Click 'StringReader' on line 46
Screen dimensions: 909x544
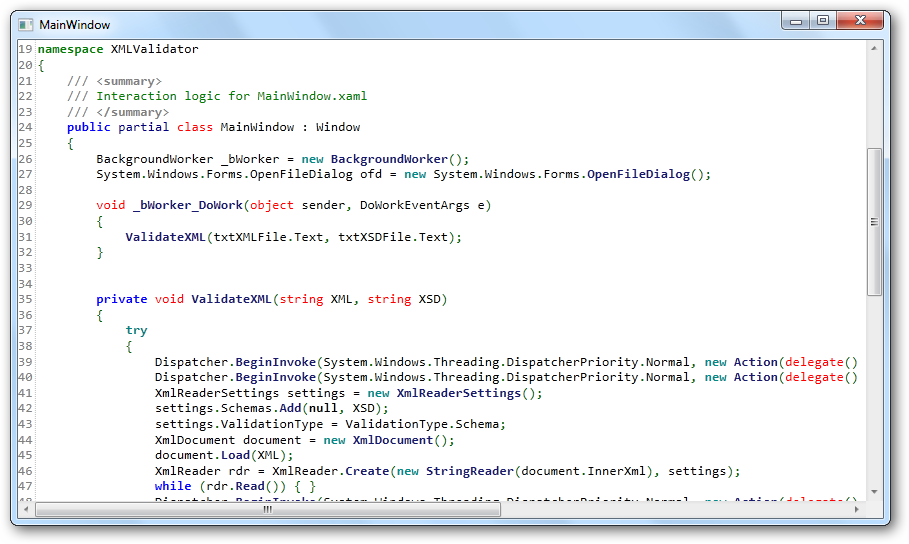[470, 472]
